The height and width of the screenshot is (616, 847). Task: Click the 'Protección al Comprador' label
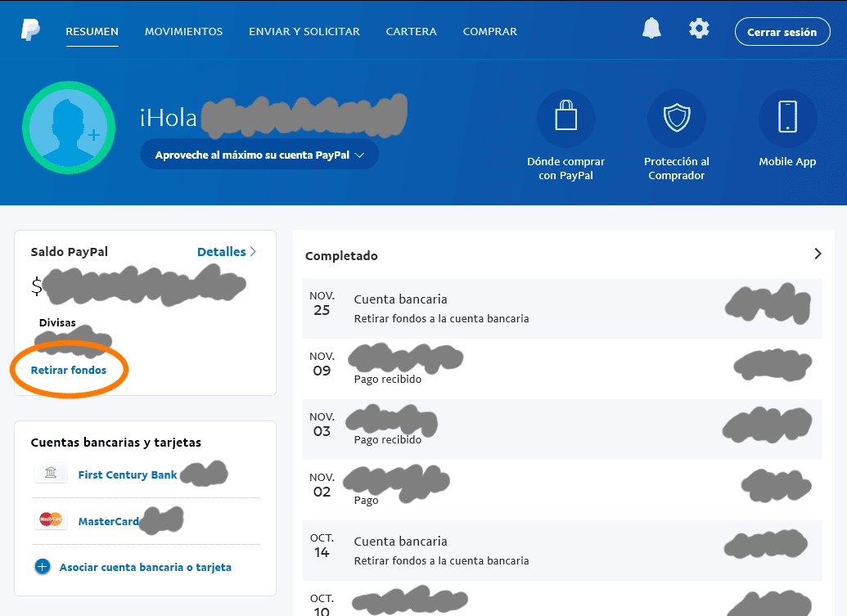tap(676, 169)
